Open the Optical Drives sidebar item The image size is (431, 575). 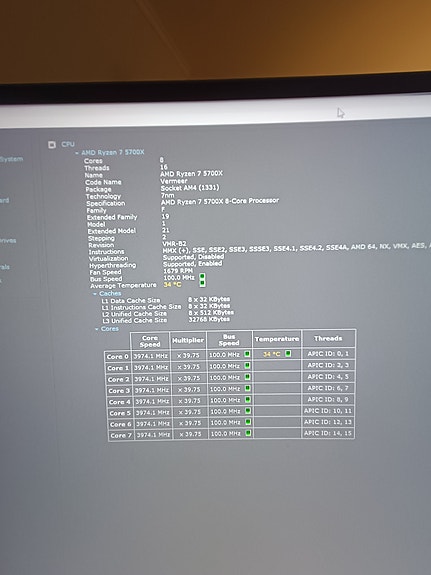[x=8, y=241]
